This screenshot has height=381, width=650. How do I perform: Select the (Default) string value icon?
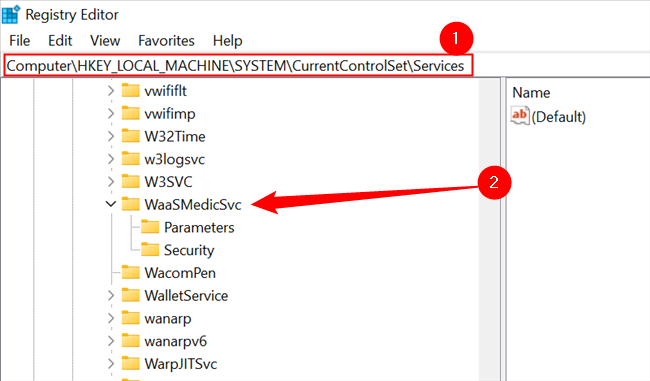(520, 116)
